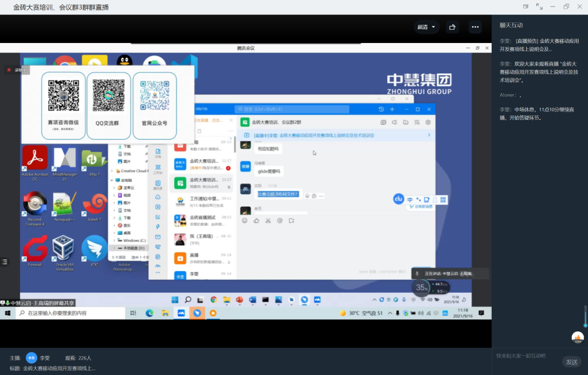The image size is (588, 375).
Task: Click more dots beside highlighted message
Action: pyautogui.click(x=321, y=196)
